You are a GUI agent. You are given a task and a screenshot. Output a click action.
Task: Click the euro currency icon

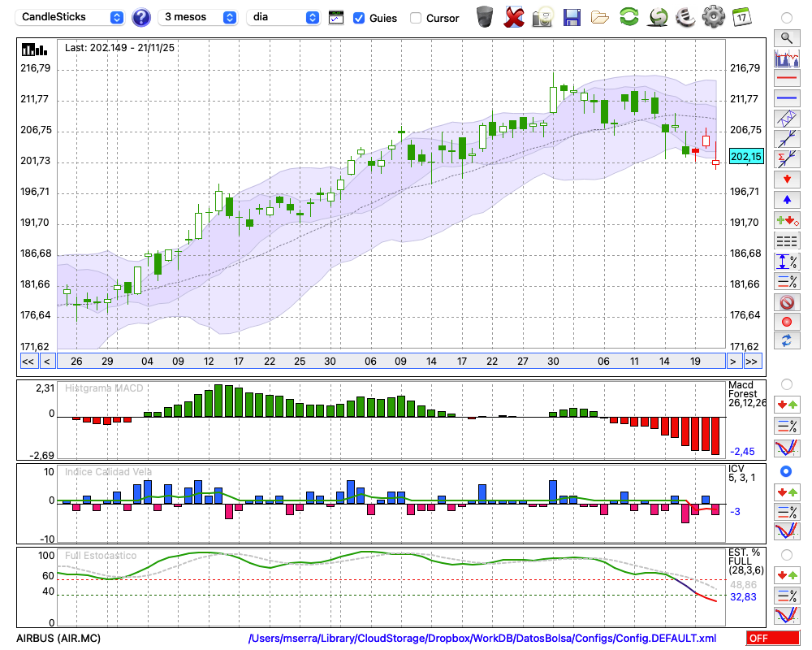pos(685,17)
